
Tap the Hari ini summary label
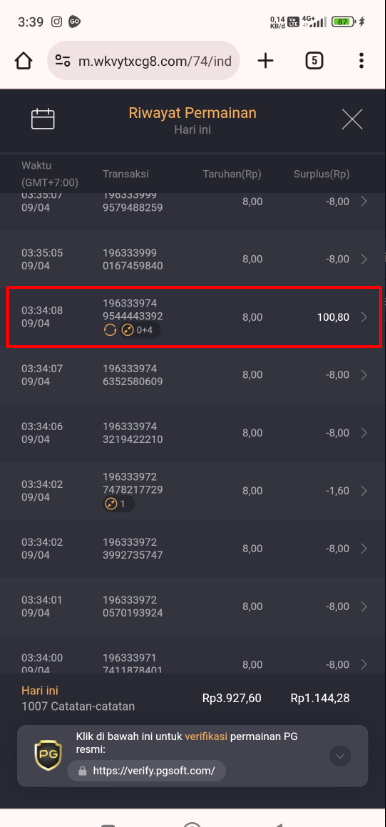[40, 690]
